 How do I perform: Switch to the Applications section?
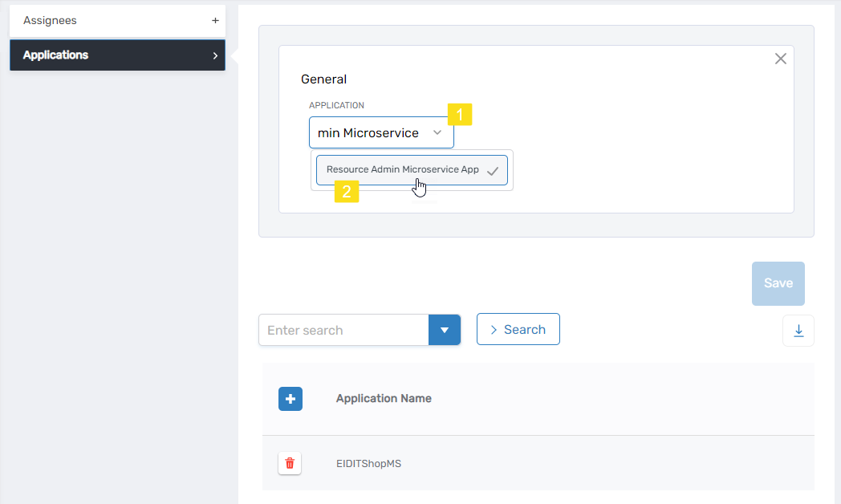[x=55, y=55]
